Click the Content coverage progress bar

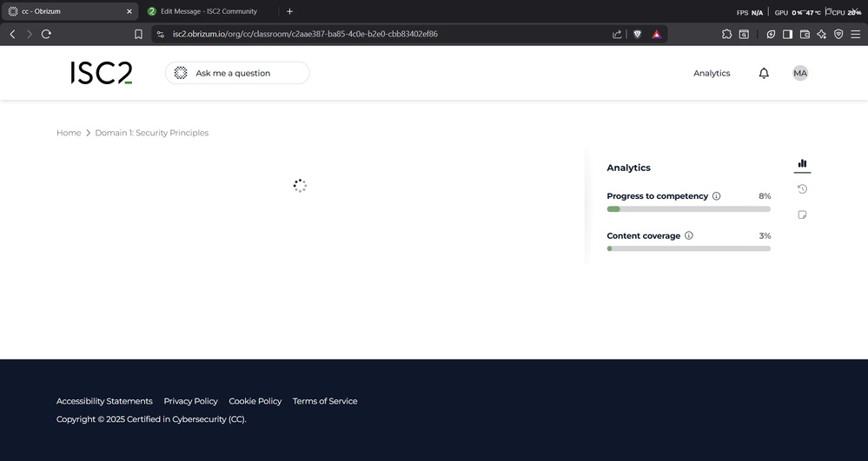pyautogui.click(x=689, y=248)
